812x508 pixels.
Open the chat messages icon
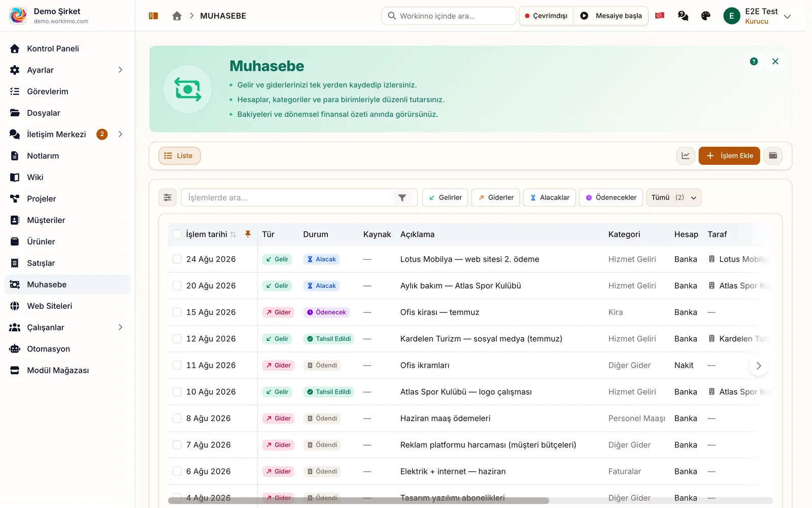[683, 16]
